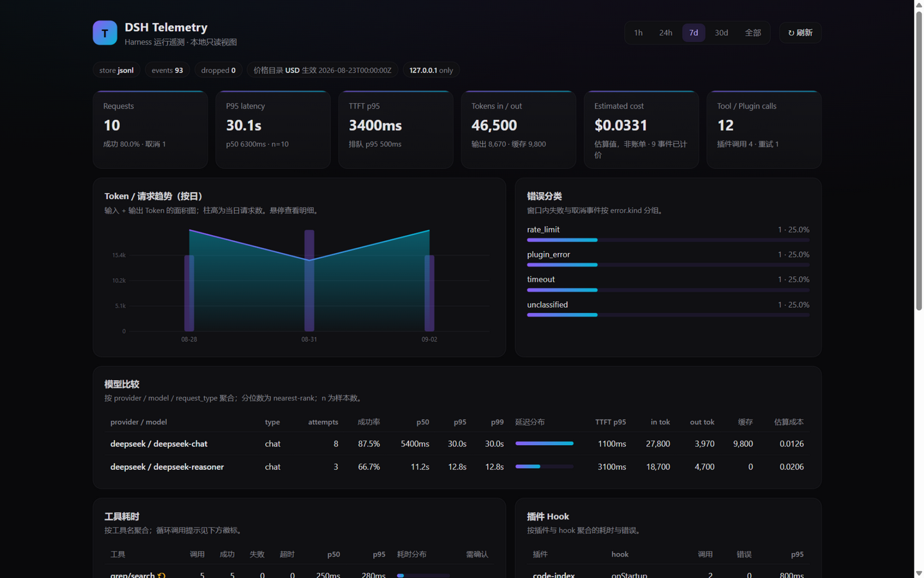Click the store jsonl chip
The height and width of the screenshot is (578, 924).
point(116,70)
